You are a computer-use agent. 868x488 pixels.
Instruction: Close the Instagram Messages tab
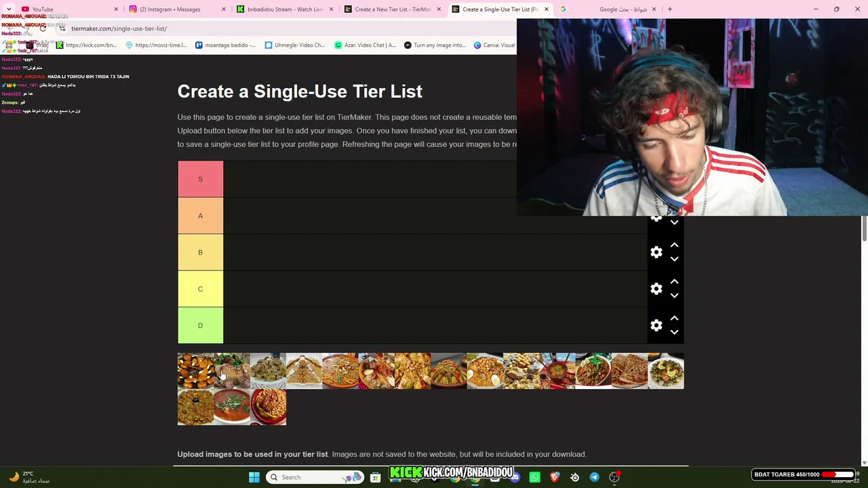point(224,9)
